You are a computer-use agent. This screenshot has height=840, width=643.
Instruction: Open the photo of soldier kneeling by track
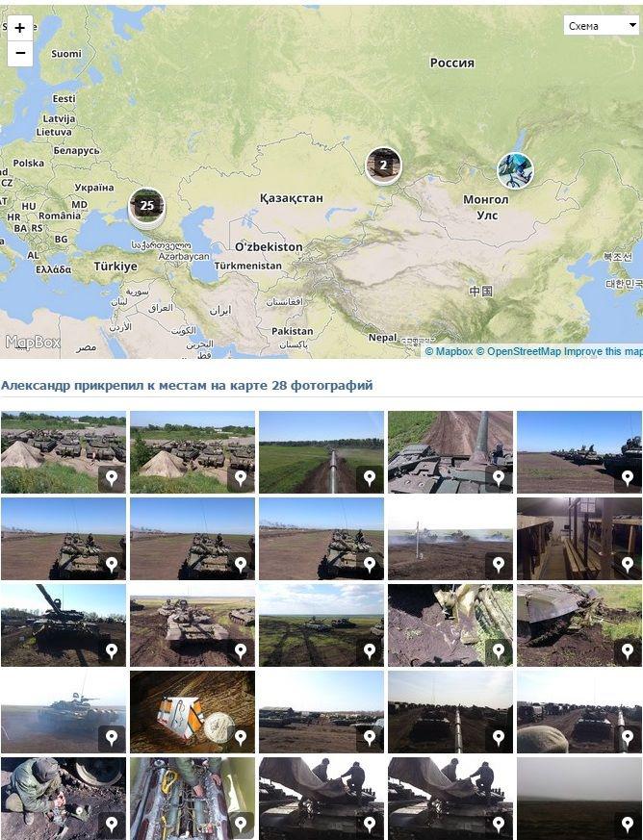[x=64, y=799]
